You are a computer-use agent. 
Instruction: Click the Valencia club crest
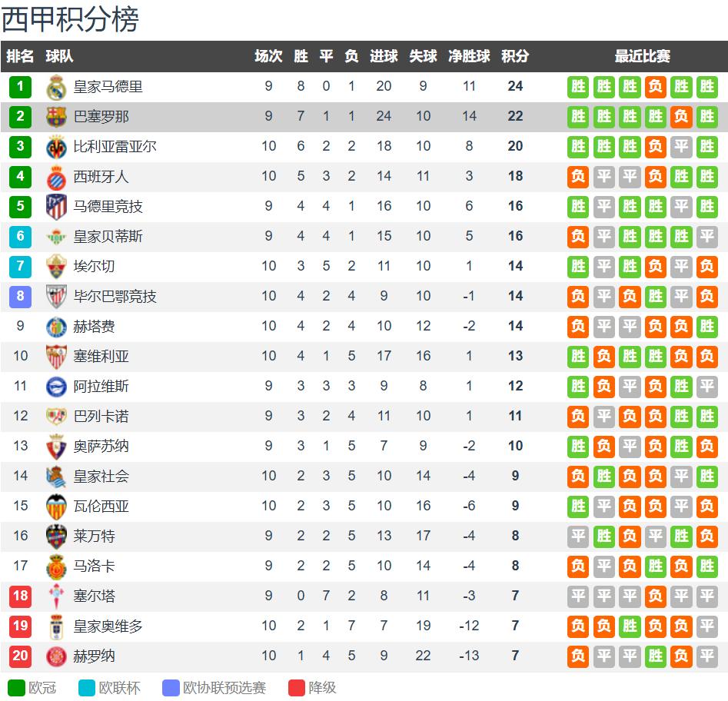click(57, 507)
